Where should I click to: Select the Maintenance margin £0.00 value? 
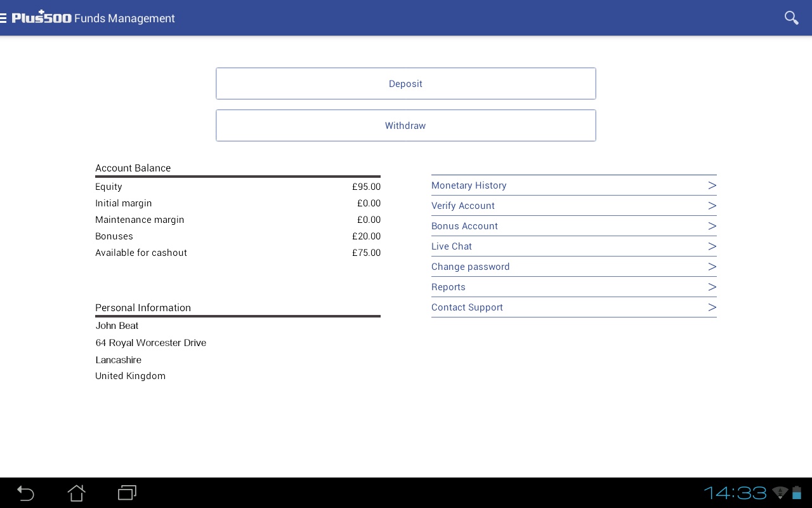(x=369, y=220)
